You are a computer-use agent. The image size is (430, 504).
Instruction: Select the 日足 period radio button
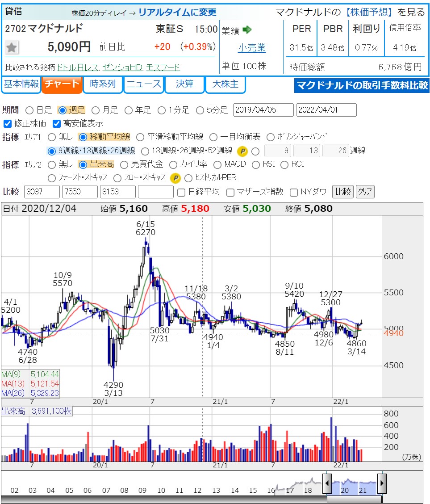pos(29,110)
